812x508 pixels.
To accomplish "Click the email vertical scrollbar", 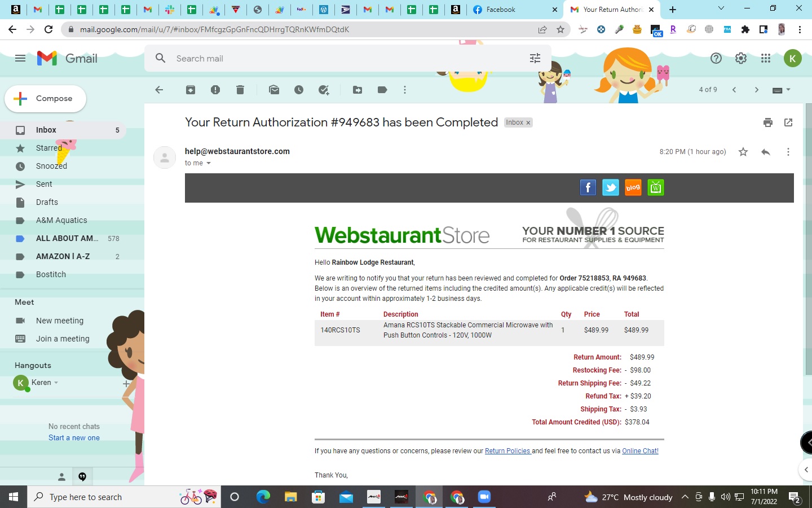I will 809,239.
